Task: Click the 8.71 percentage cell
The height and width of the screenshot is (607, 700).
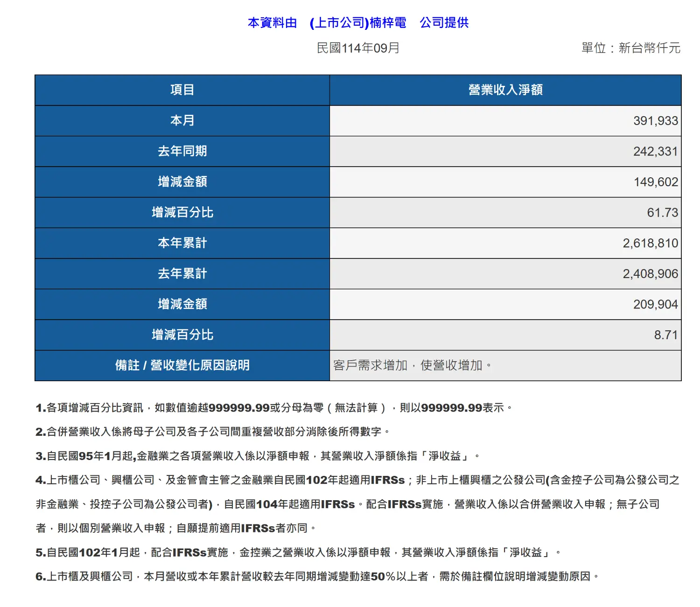Action: click(x=665, y=335)
